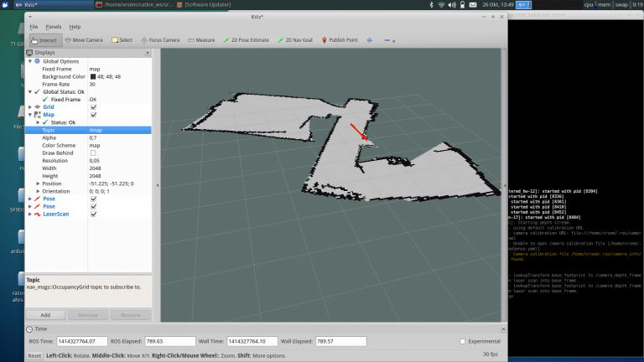Click the Time panel clock icon
The image size is (644, 362).
29,329
